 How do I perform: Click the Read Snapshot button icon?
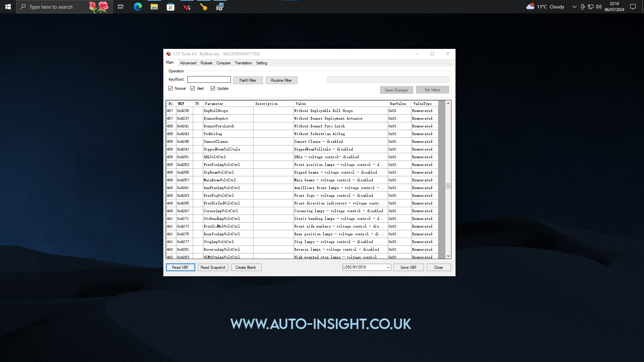click(x=212, y=267)
